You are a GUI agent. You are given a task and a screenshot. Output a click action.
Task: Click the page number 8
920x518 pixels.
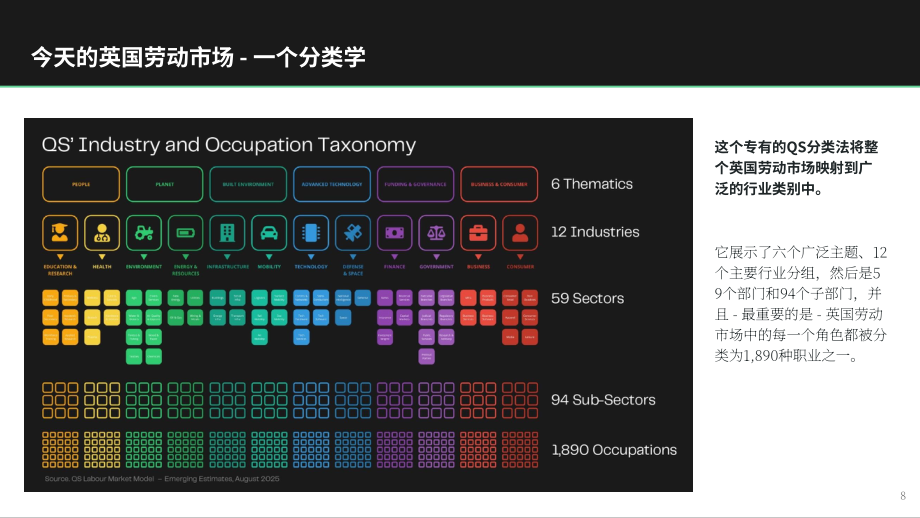tap(903, 496)
